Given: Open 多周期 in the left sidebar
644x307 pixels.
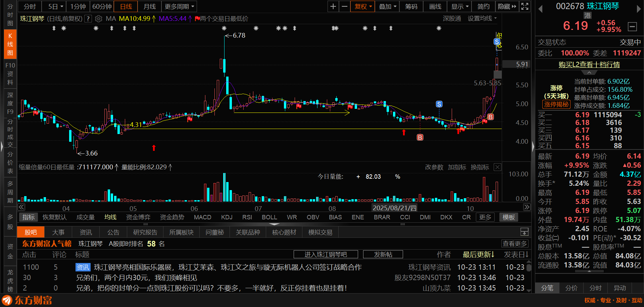Looking at the screenshot, I should pos(10,192).
